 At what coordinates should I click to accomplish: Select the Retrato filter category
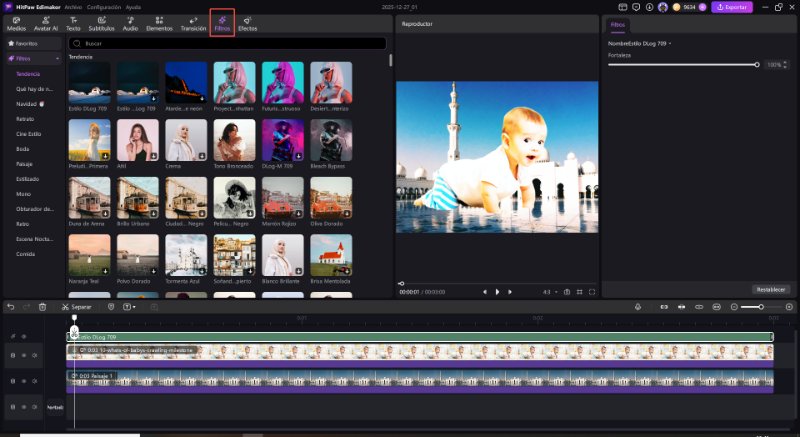25,119
